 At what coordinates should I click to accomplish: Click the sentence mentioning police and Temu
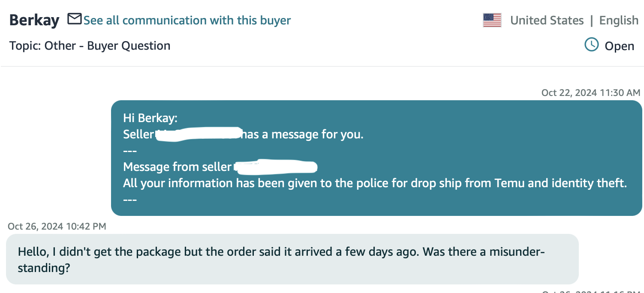click(375, 183)
